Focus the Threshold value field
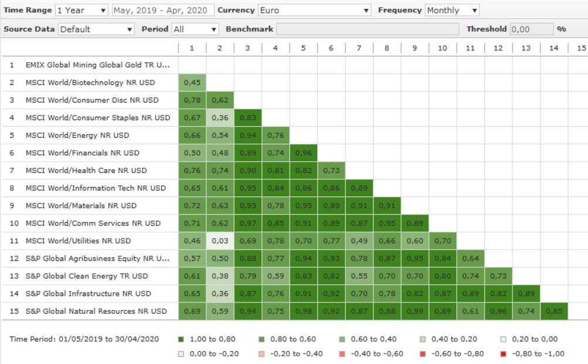 tap(531, 29)
